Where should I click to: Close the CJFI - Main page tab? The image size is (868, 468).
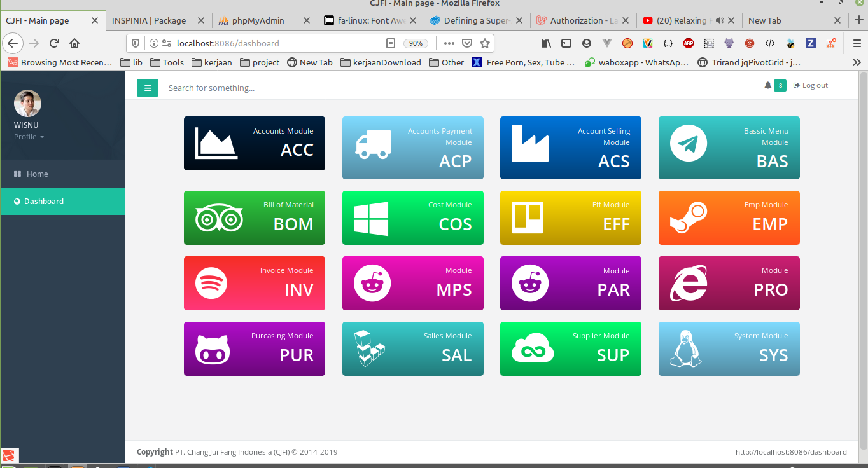[95, 20]
